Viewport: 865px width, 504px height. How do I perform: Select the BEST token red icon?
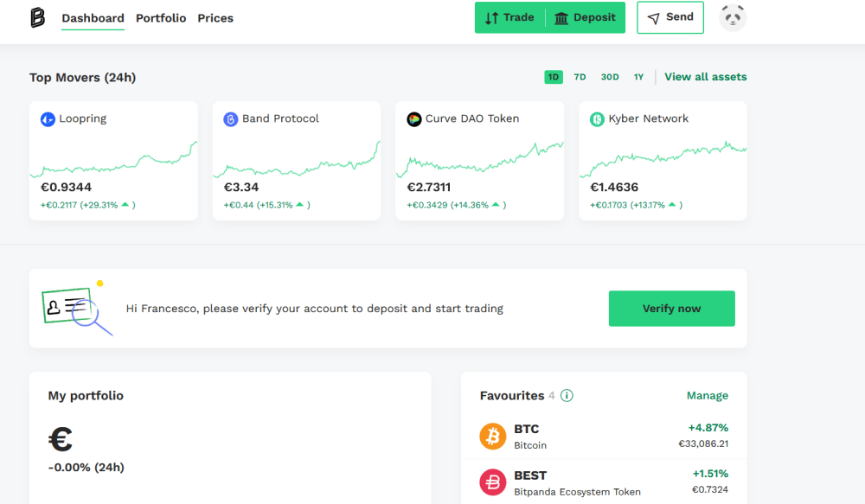(x=493, y=482)
